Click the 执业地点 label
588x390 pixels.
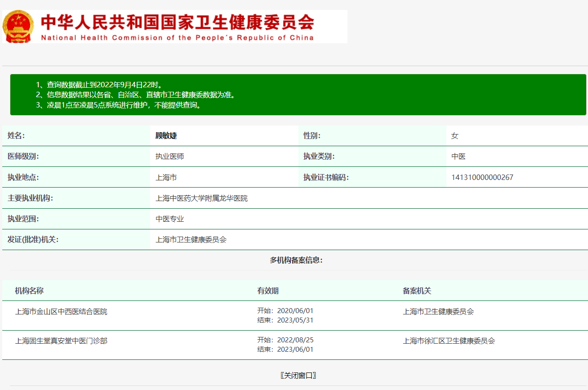click(x=23, y=177)
